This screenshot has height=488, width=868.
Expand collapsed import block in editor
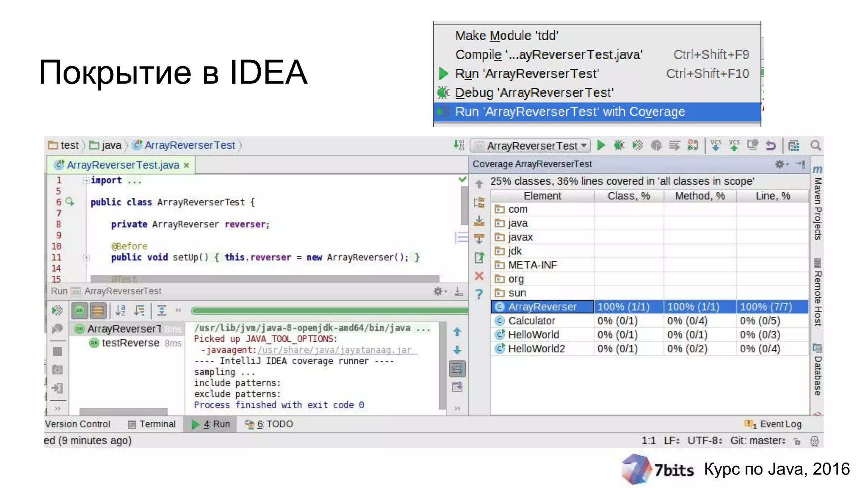tap(86, 180)
